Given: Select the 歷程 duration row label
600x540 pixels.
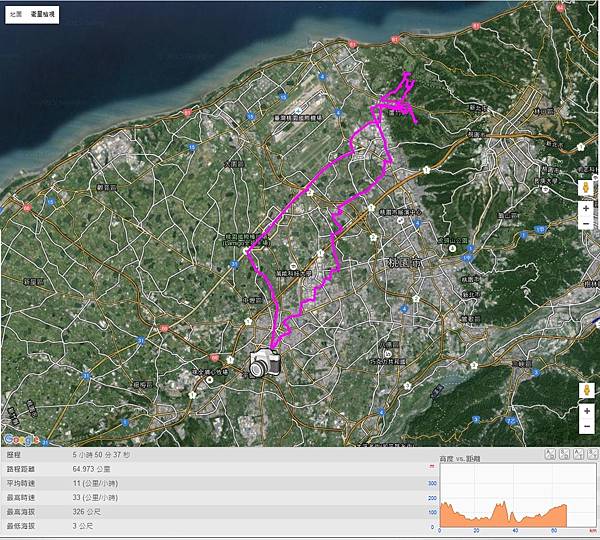Looking at the screenshot, I should (14, 455).
